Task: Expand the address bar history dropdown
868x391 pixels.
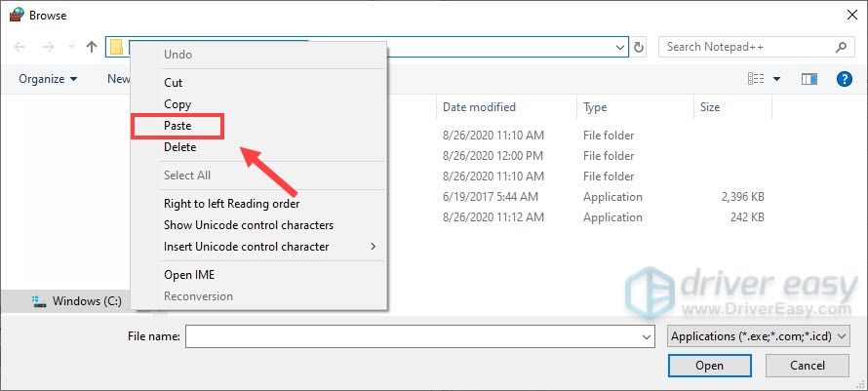Action: point(620,48)
